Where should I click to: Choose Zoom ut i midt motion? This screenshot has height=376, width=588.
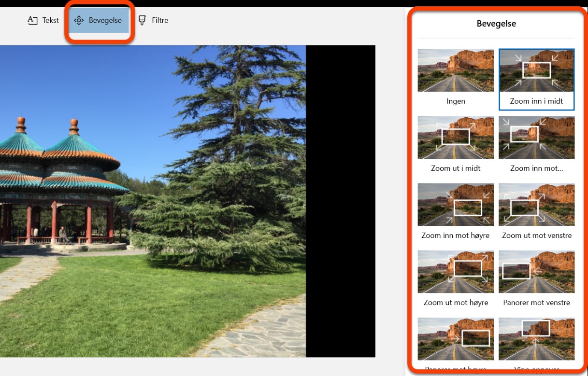456,138
